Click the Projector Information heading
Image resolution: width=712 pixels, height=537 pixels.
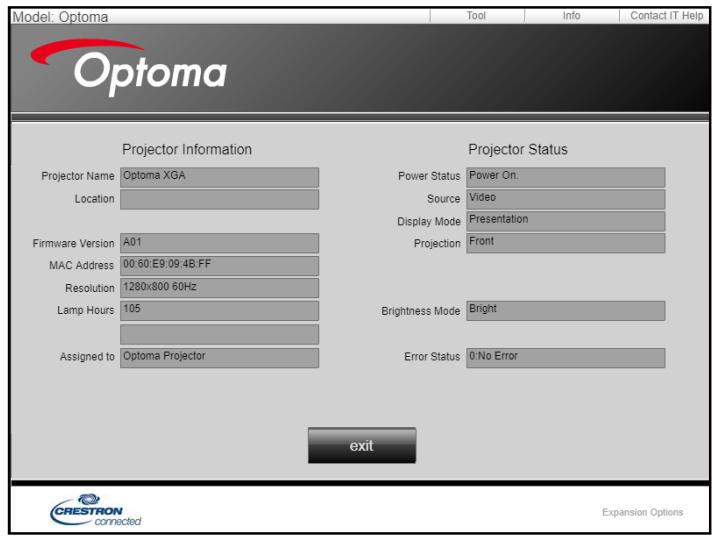187,149
